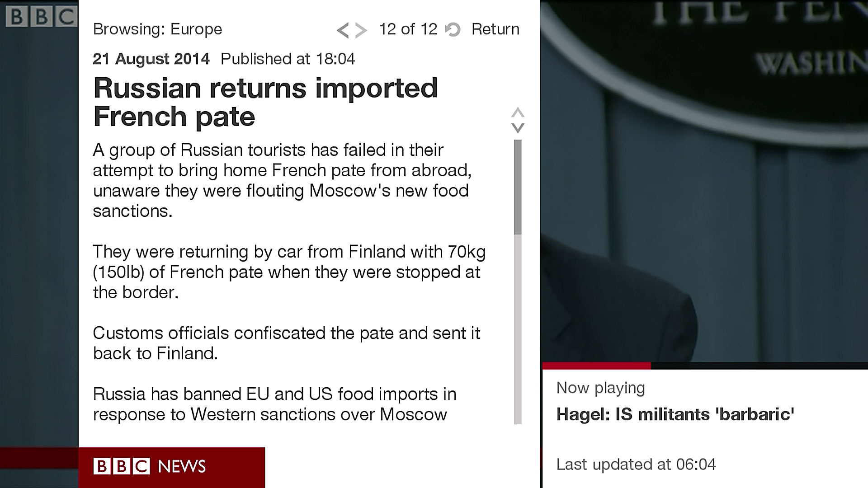This screenshot has height=488, width=868.
Task: Click the paragraph about customs officials
Action: 286,343
